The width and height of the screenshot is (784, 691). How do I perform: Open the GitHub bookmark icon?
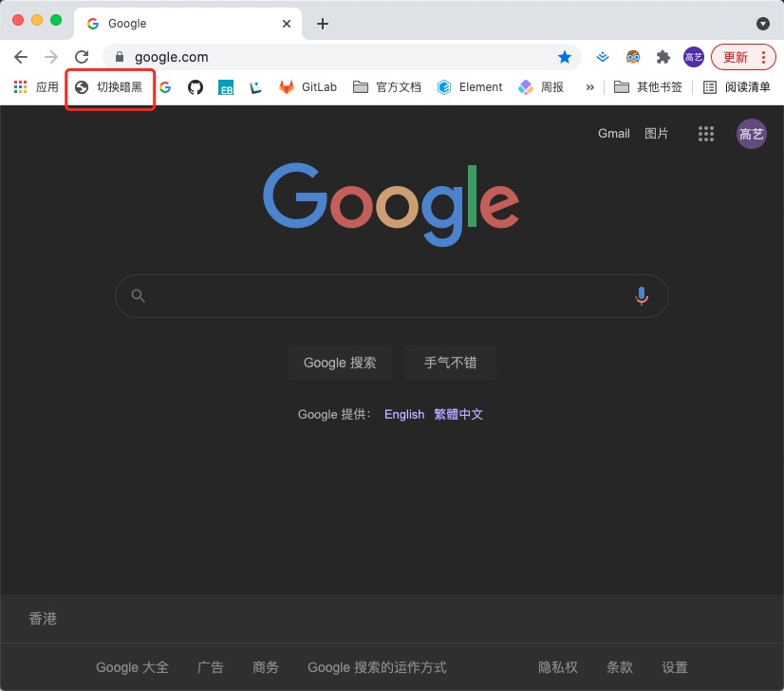(196, 87)
